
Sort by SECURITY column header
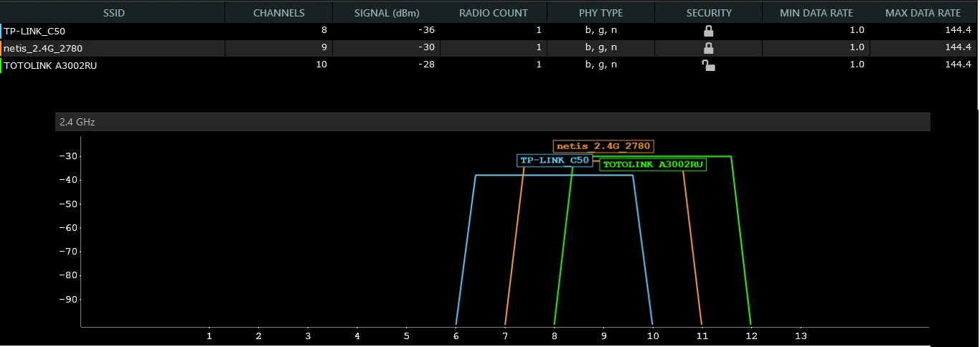click(x=709, y=12)
